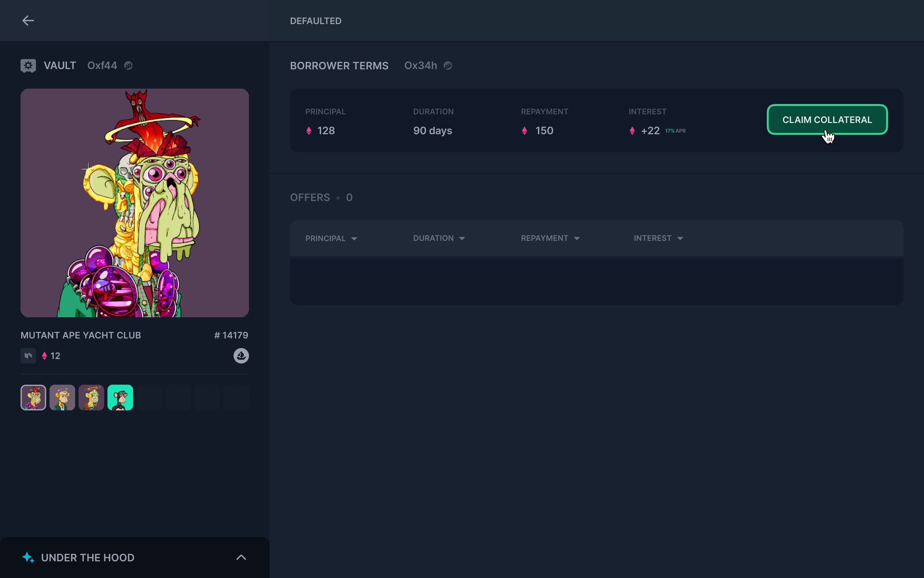Open the NFT on OpenSea

point(241,356)
